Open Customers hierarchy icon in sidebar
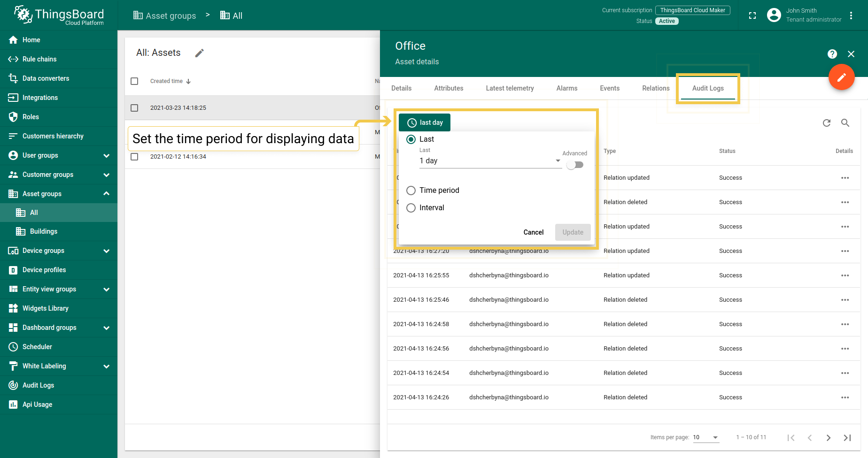The width and height of the screenshot is (868, 458). tap(13, 136)
